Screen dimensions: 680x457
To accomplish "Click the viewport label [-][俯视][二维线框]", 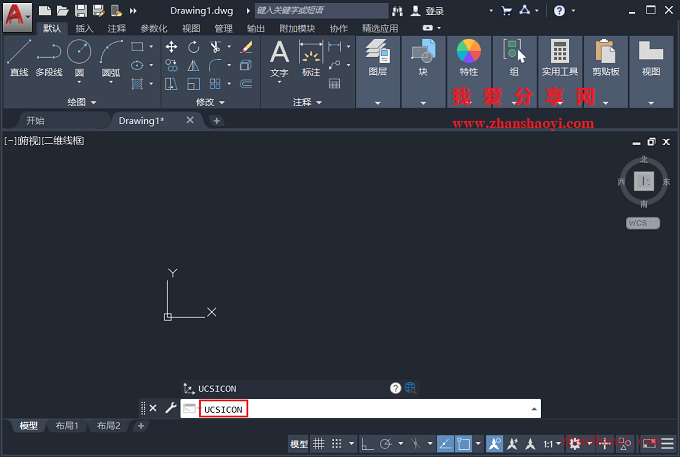I will point(44,140).
